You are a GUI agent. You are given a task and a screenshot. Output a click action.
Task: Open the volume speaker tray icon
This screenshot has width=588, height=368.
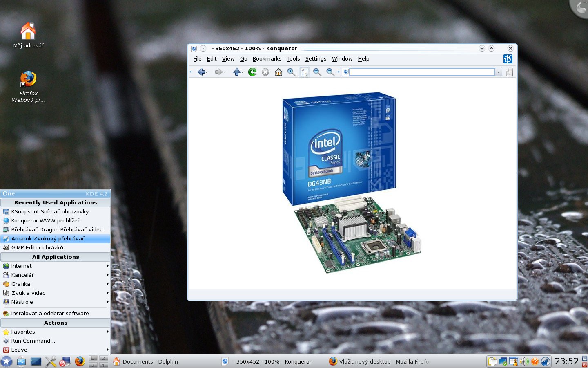click(524, 361)
